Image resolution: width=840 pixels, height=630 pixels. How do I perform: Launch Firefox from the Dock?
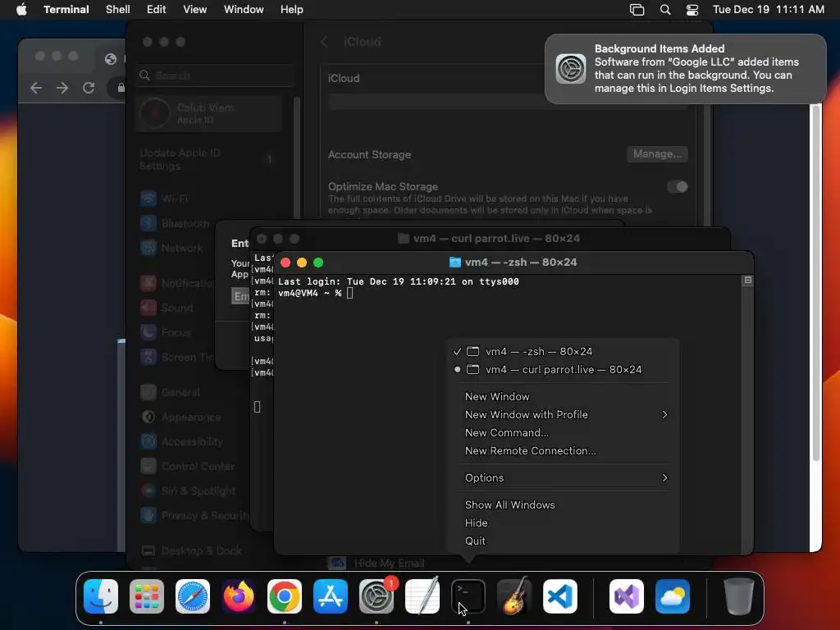(x=239, y=596)
